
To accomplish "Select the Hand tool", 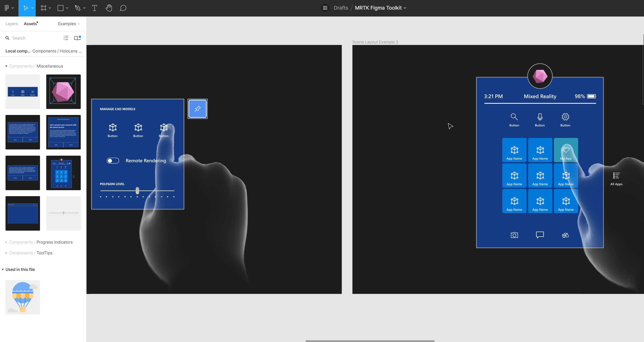I will click(109, 8).
